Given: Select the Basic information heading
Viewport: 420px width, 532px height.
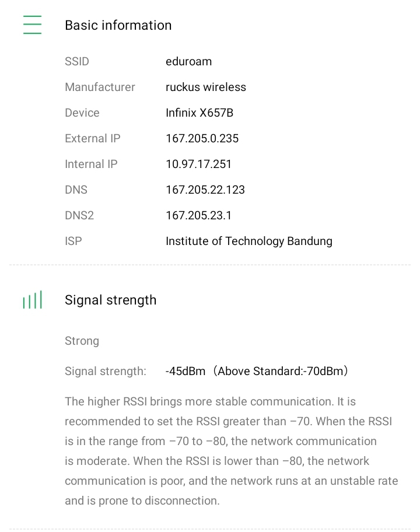Looking at the screenshot, I should [118, 25].
